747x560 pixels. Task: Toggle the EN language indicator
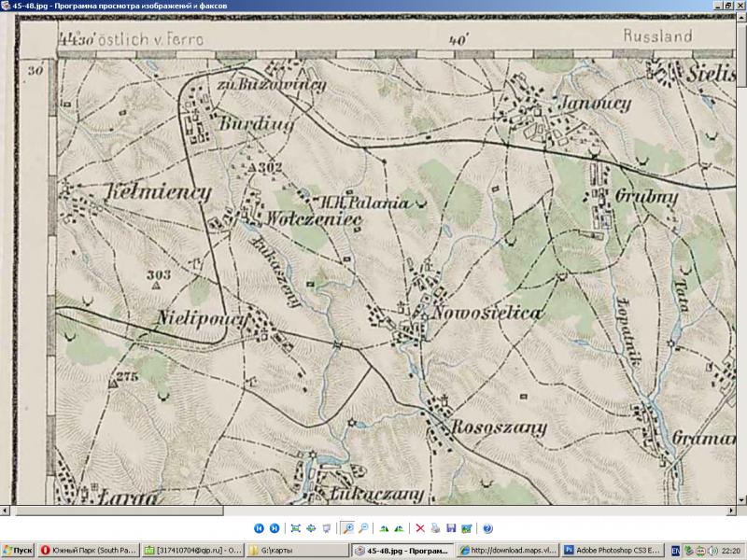(676, 550)
